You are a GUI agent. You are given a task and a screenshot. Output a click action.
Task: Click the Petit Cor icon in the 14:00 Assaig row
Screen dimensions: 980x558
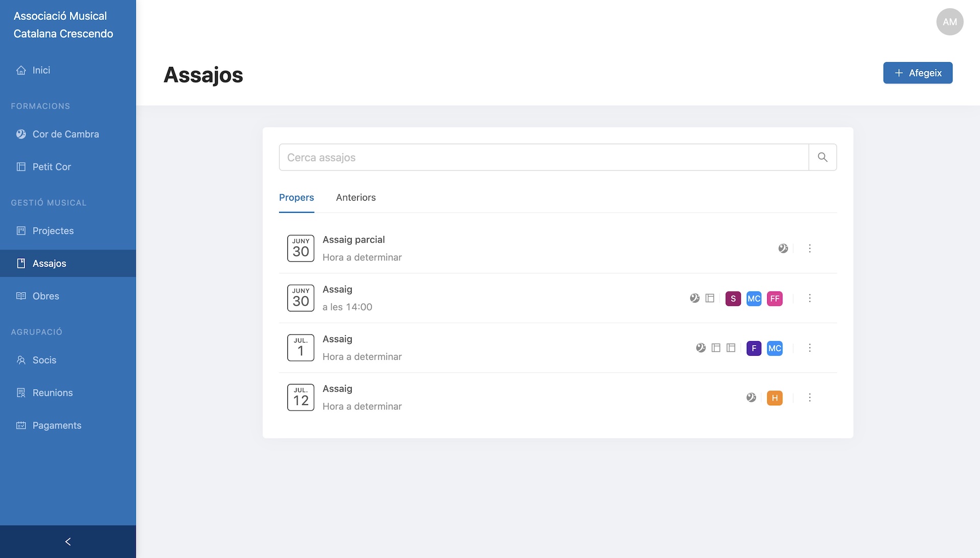click(709, 298)
